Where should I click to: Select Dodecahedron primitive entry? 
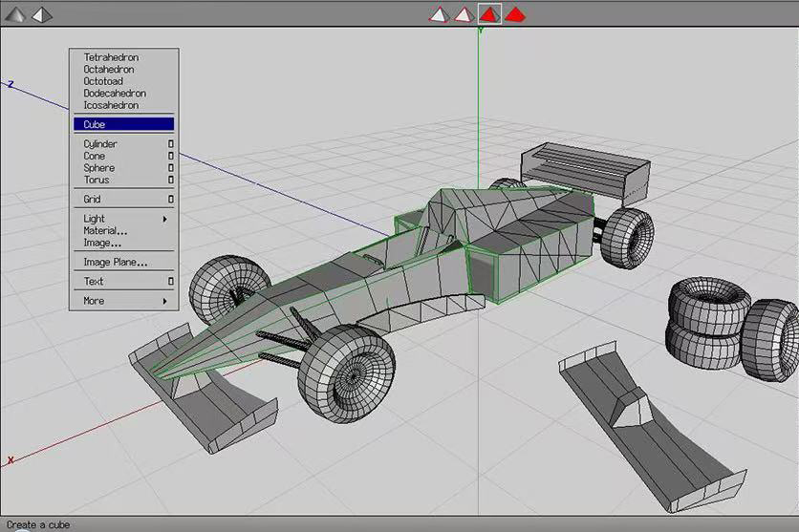coord(115,94)
